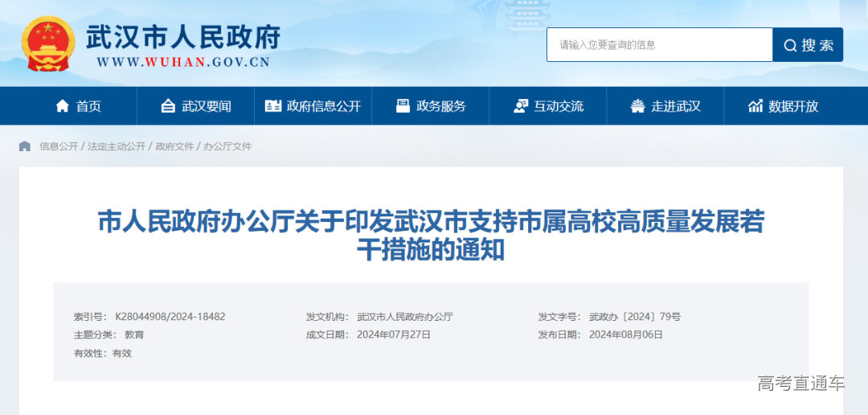Click the magnifier icon in search button
This screenshot has width=868, height=415.
click(791, 45)
